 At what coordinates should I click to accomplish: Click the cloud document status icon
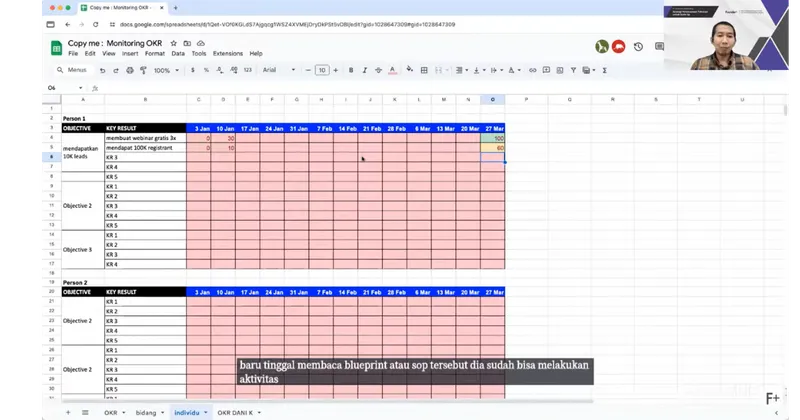(x=201, y=43)
